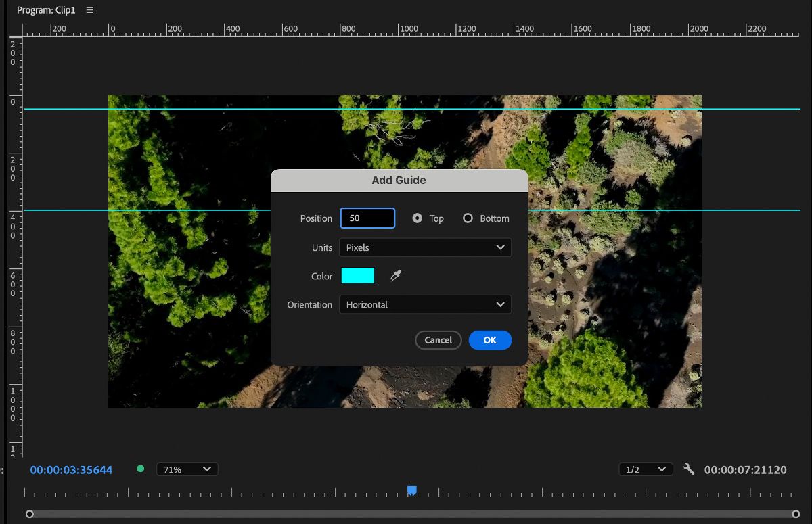Open the Units dropdown showing Pixels
Screen dimensions: 812x524
tap(425, 247)
